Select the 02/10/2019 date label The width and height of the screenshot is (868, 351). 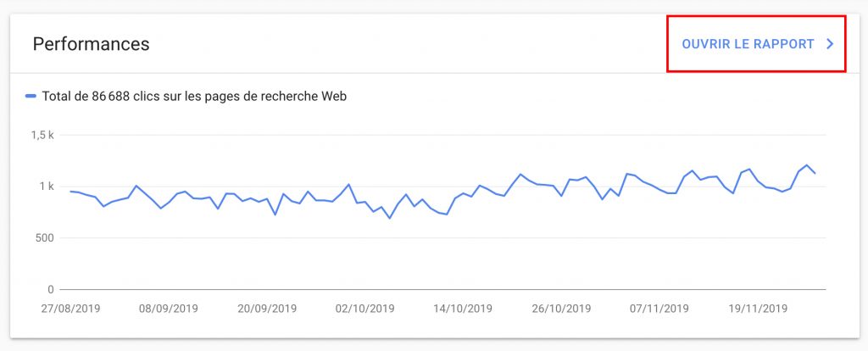pos(364,309)
